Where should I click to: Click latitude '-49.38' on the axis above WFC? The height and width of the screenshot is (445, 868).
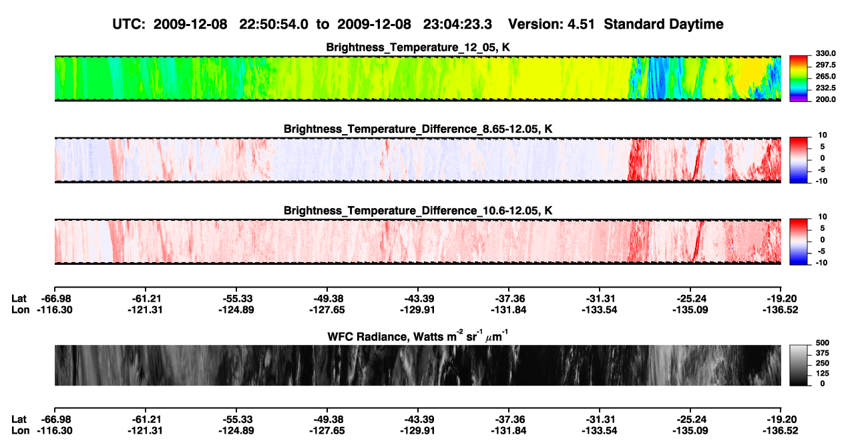(327, 298)
